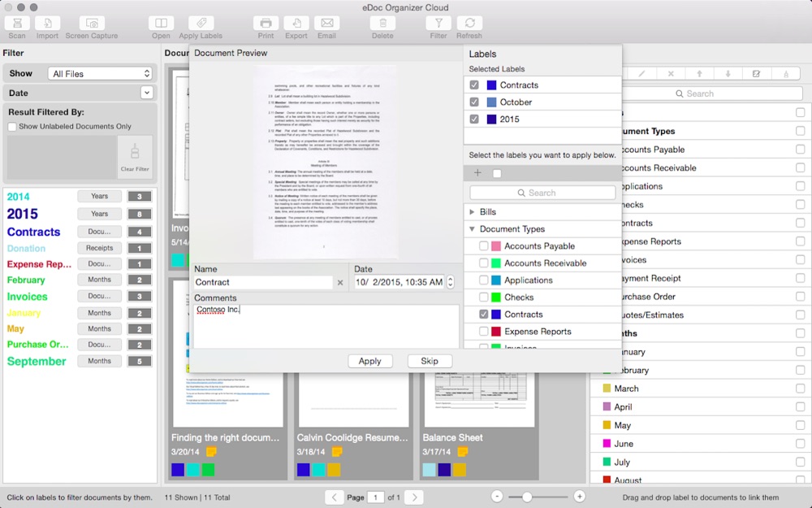Collapse the Document Types group
The width and height of the screenshot is (812, 508).
(472, 228)
